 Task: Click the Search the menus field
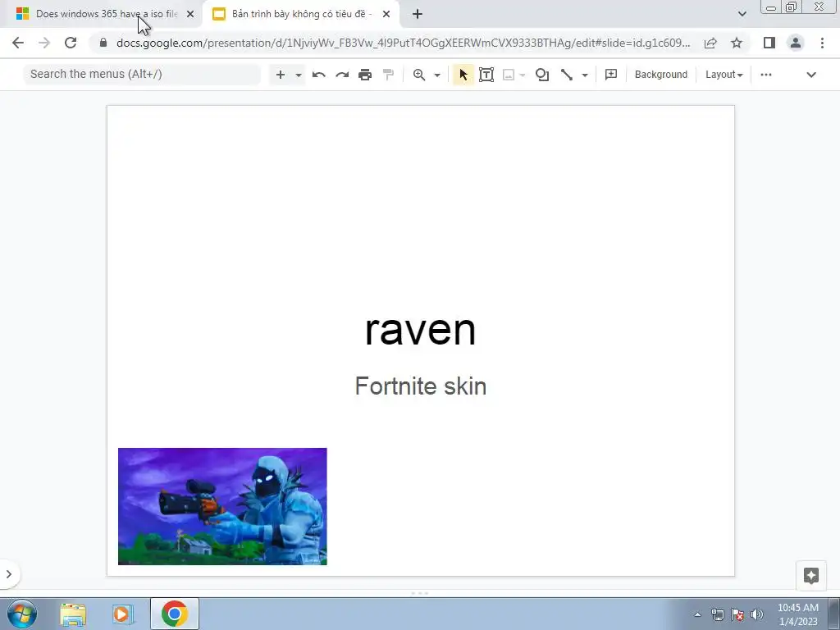point(142,74)
